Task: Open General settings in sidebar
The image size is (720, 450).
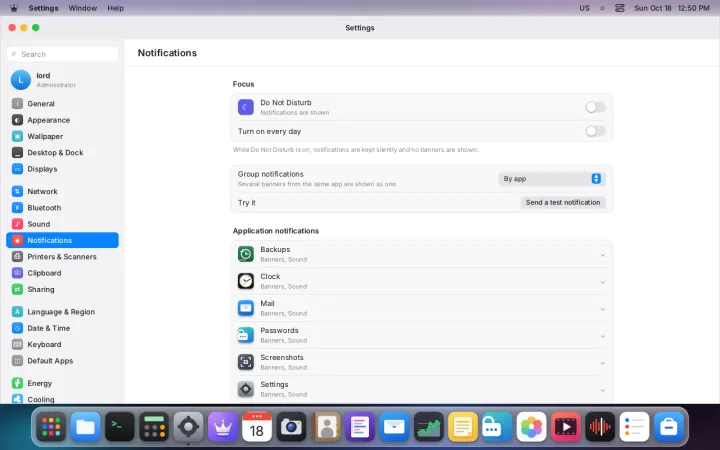Action: 62,104
